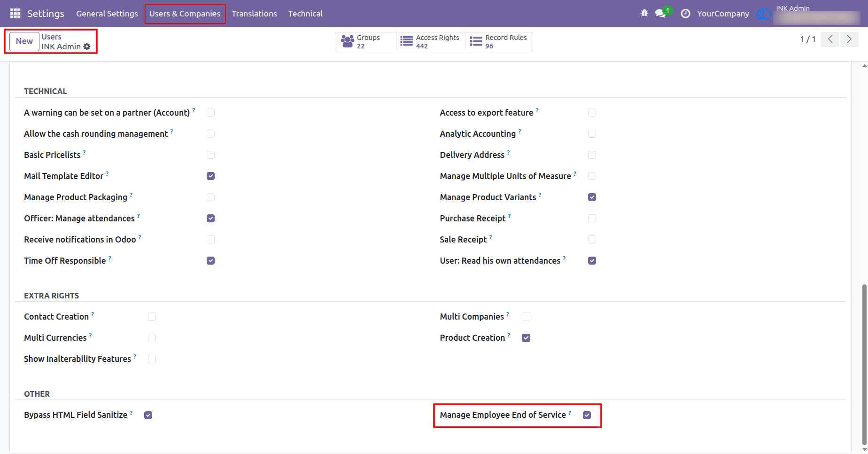
Task: Open the Groups stat button
Action: (365, 41)
